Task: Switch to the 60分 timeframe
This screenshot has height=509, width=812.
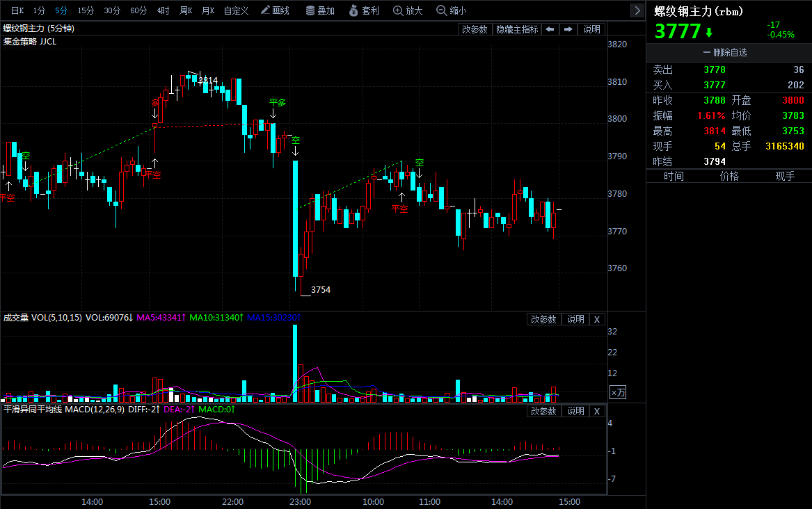Action: coord(138,10)
